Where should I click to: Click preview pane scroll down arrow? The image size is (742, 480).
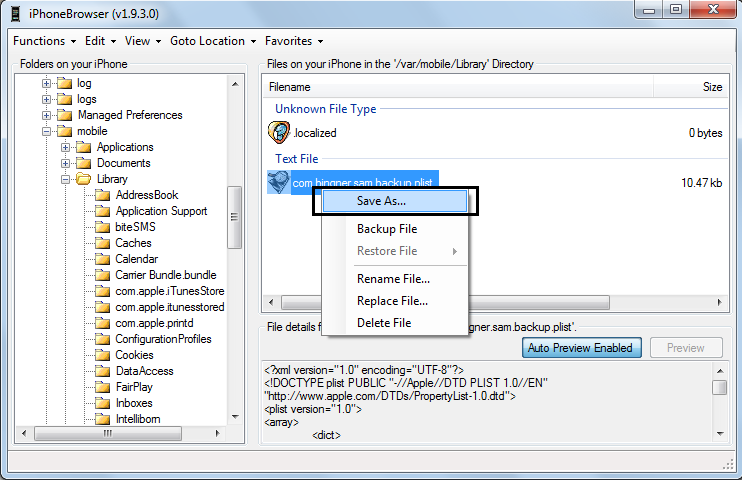[x=720, y=434]
